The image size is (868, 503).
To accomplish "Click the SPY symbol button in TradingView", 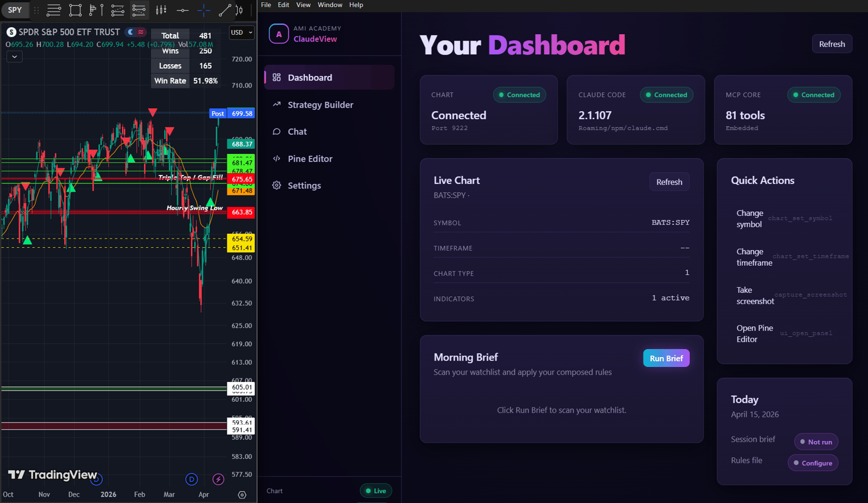I will tap(15, 10).
